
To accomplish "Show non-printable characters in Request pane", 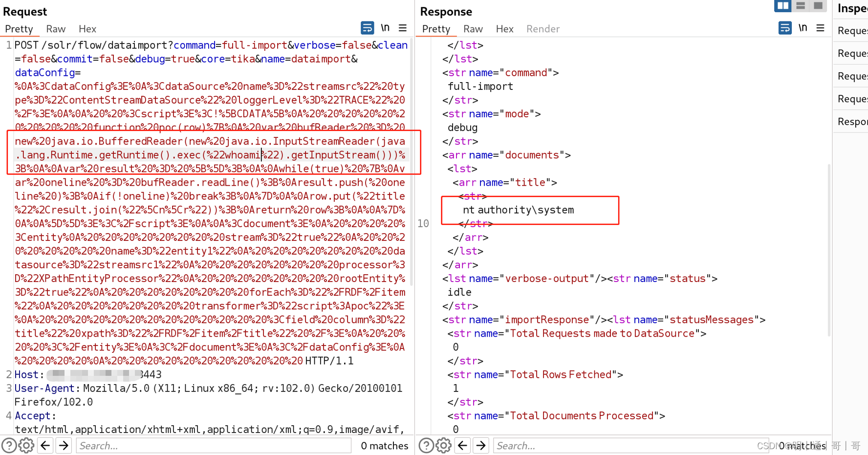I will coord(385,28).
